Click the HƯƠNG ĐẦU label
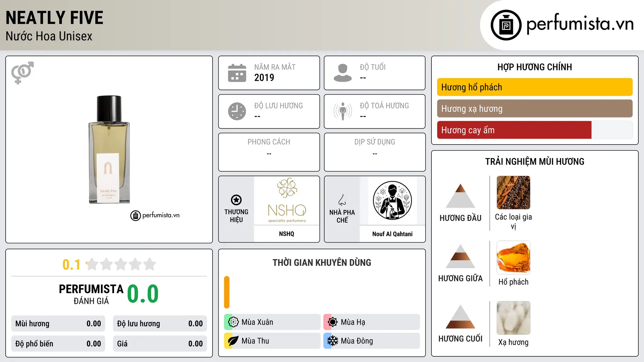644x362 pixels. click(460, 218)
